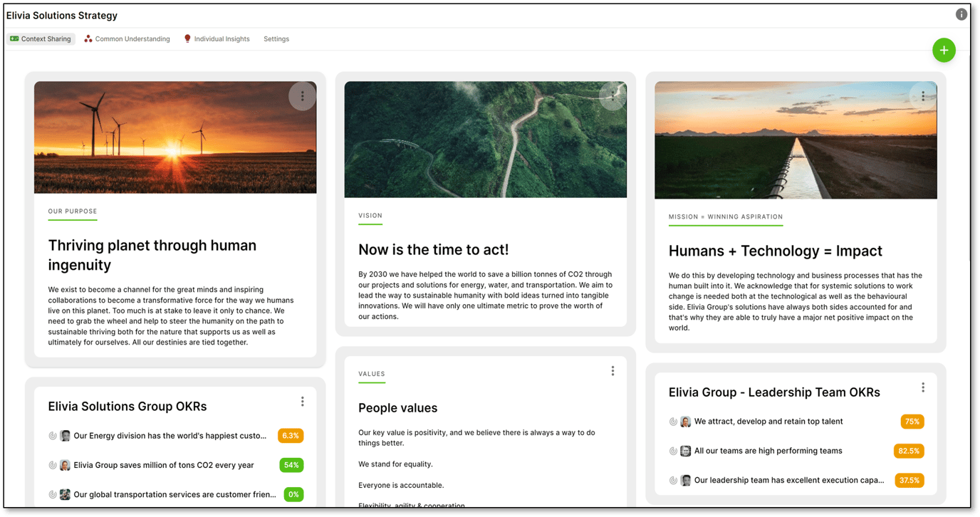Click the mountain road image on the Vision card
The height and width of the screenshot is (517, 980).
[486, 138]
